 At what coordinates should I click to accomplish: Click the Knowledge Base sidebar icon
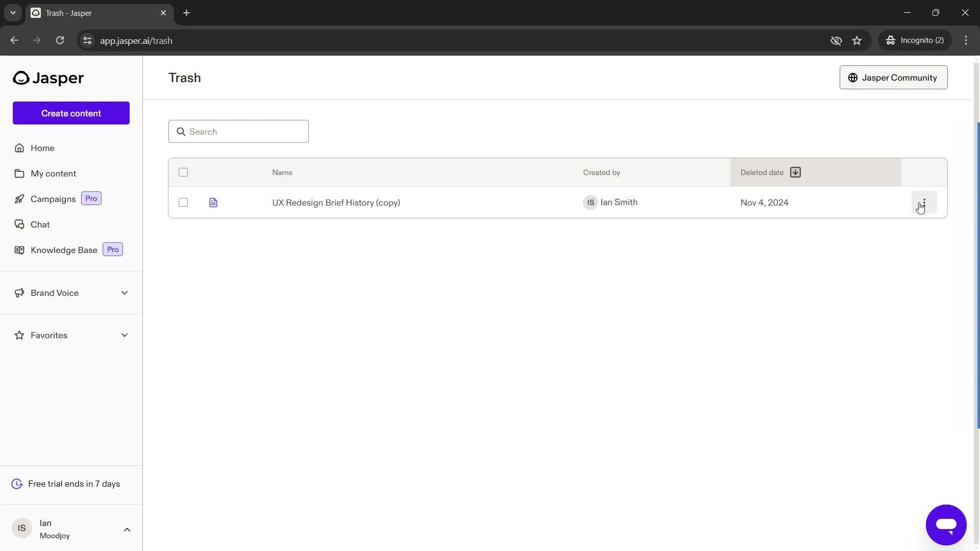(x=18, y=249)
